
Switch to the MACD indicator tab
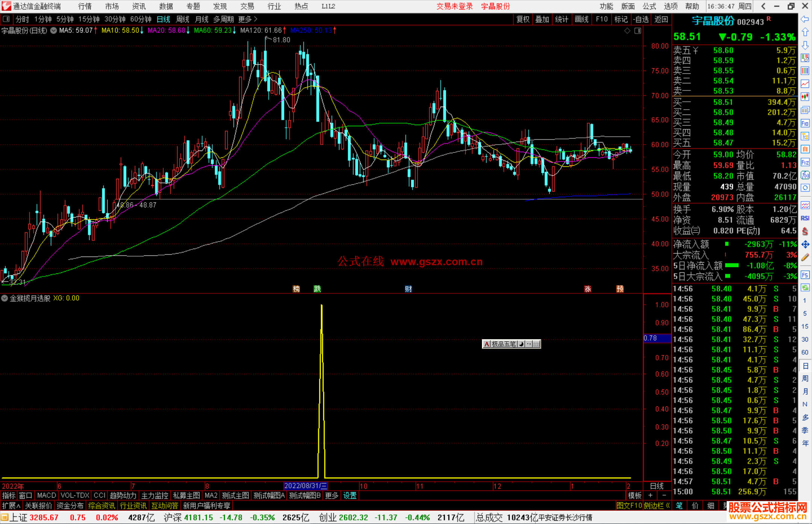46,495
